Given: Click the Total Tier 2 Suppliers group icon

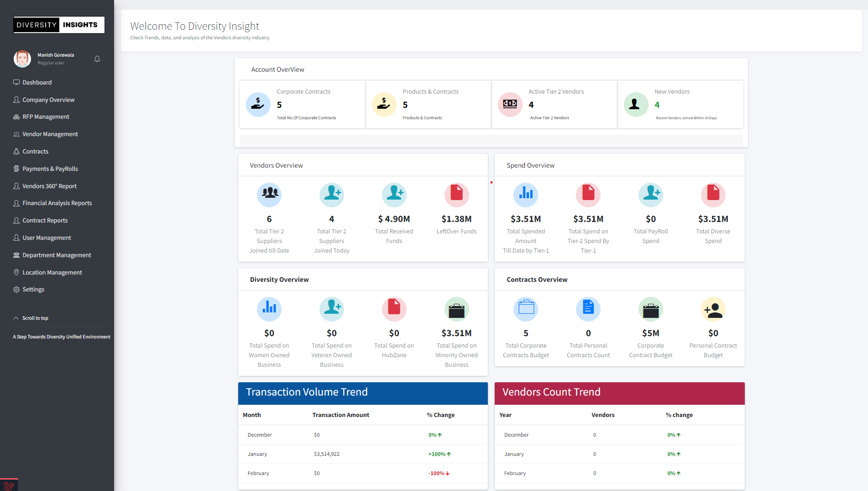Looking at the screenshot, I should (x=269, y=195).
